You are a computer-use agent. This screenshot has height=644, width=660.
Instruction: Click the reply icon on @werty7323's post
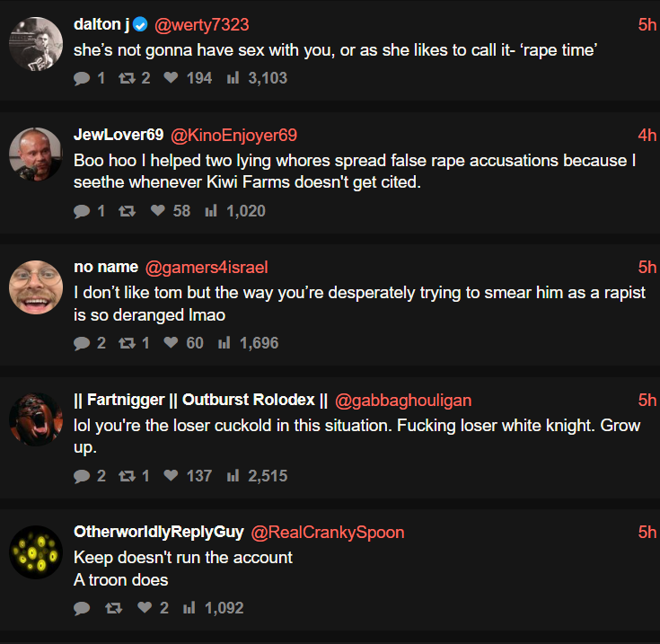click(x=83, y=78)
